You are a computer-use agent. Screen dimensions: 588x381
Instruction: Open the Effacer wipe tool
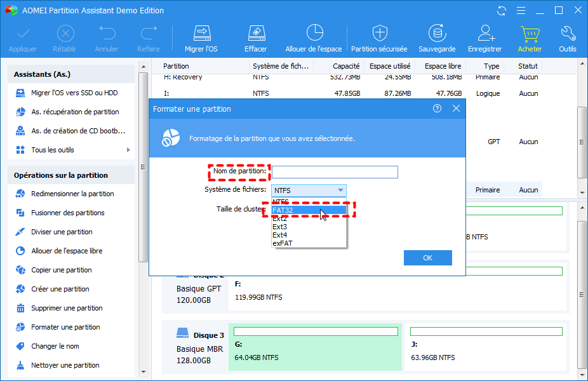(256, 39)
